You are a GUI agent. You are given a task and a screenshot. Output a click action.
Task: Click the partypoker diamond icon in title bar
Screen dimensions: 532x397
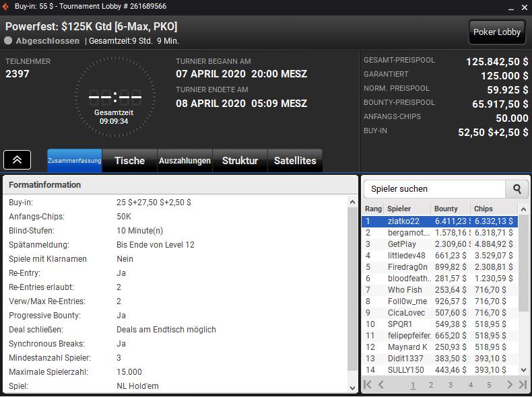pos(6,6)
